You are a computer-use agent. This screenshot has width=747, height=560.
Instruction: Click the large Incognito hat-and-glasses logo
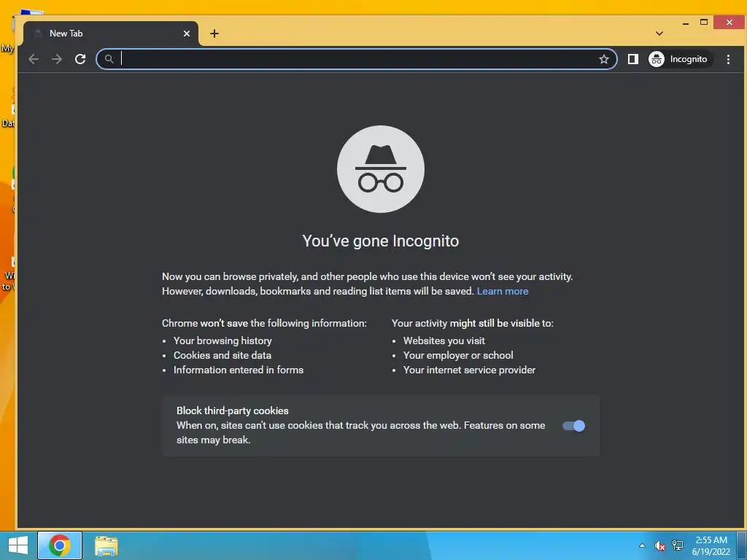(381, 169)
